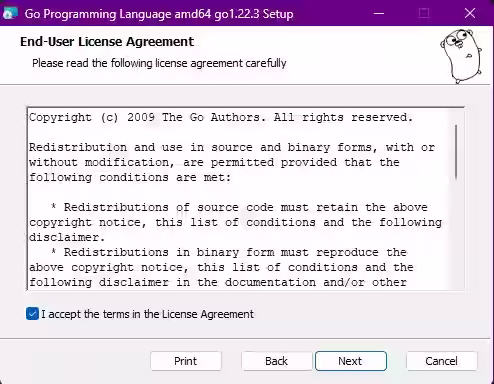This screenshot has height=384, width=494.
Task: Click the 'End-User License Agreement' heading
Action: click(107, 42)
